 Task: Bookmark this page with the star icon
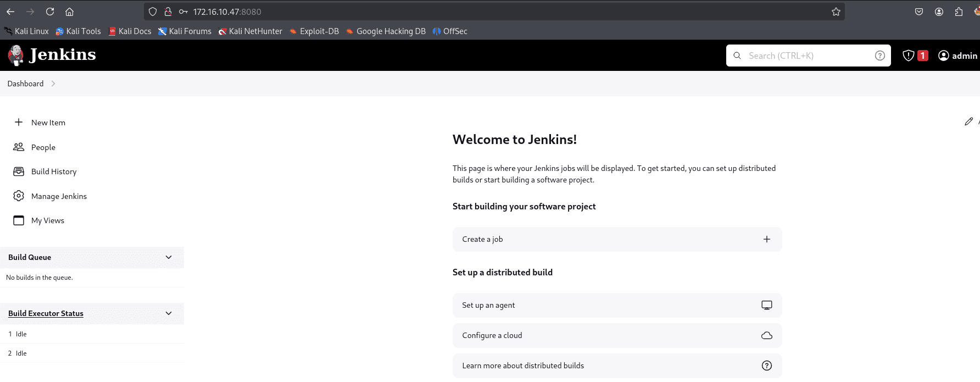[x=836, y=12]
